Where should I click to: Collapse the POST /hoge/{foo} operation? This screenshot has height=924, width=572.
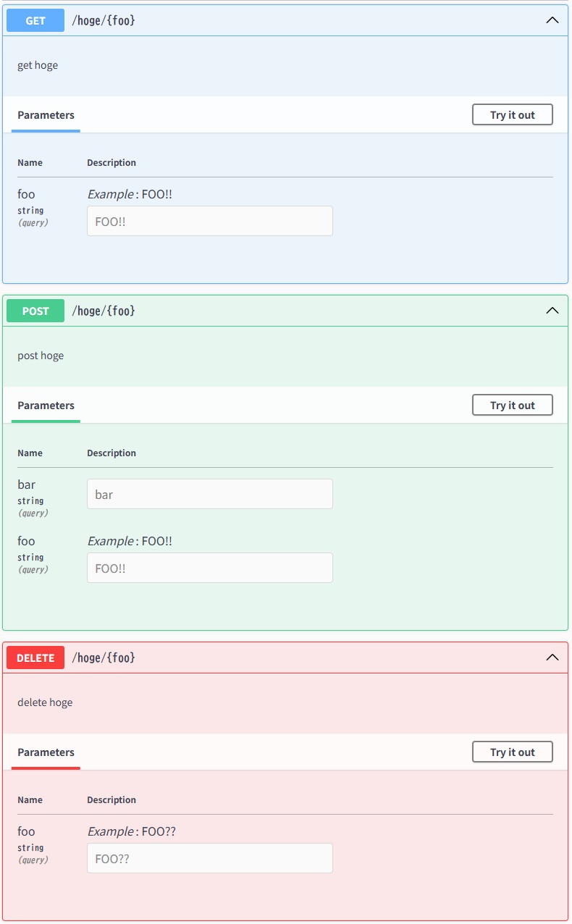coord(552,310)
